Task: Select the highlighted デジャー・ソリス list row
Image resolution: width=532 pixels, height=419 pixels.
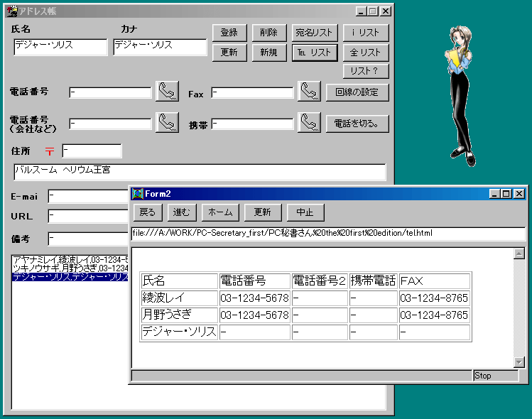Action: [70, 277]
